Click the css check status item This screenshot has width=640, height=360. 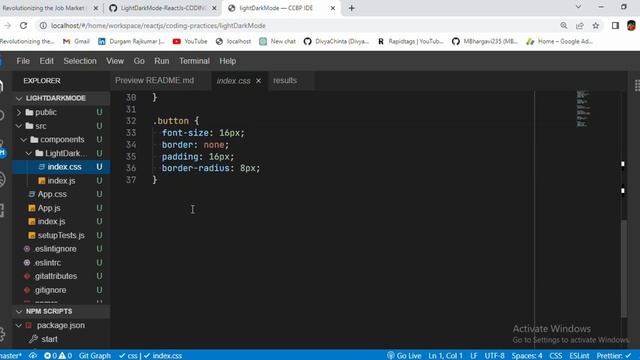(128, 356)
